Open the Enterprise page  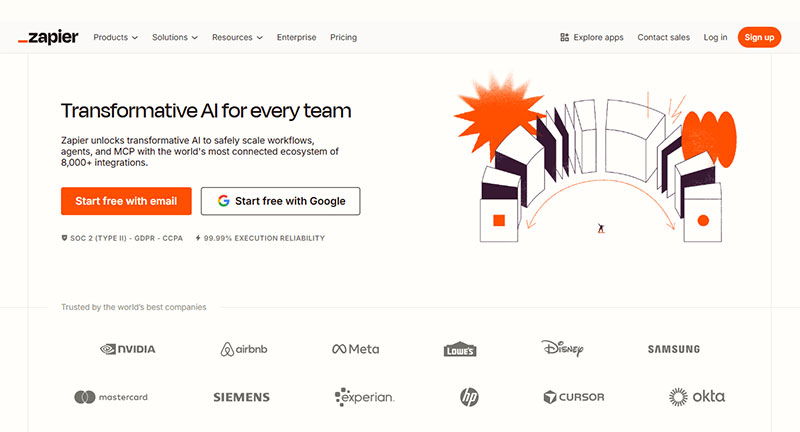(296, 37)
